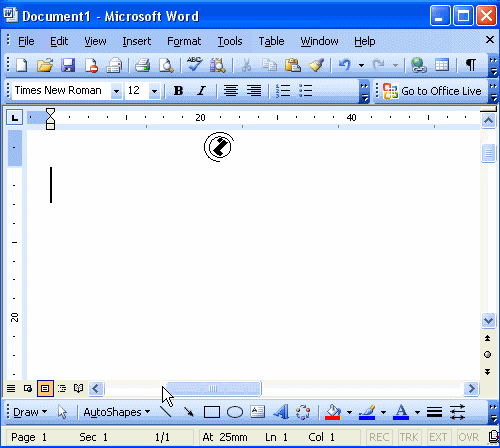500x448 pixels.
Task: Select the Format Painter brush icon
Action: tap(316, 65)
